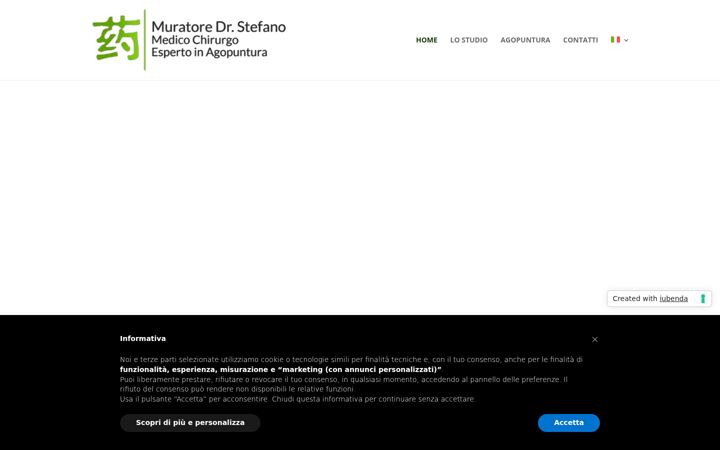Viewport: 720px width, 450px height.
Task: Open the AGOPUNTURA menu item
Action: coord(525,40)
